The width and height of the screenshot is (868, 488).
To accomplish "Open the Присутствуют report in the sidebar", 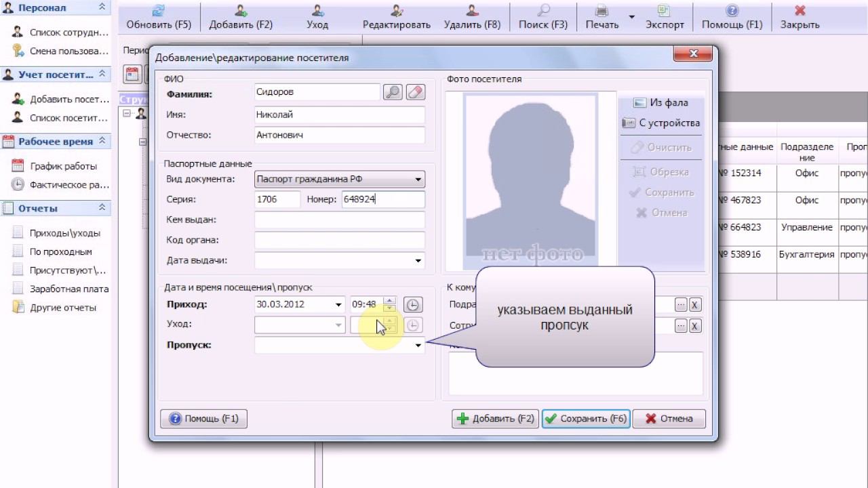I will click(60, 270).
